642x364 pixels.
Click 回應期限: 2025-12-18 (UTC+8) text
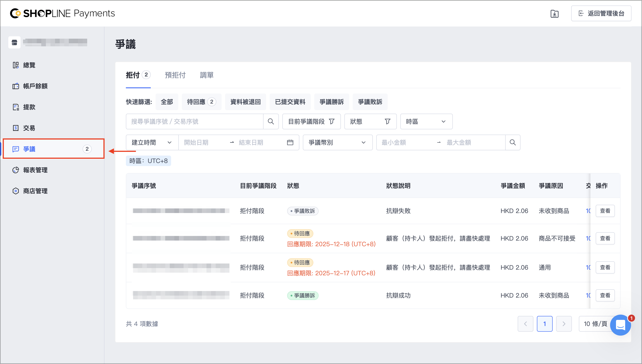click(x=331, y=244)
